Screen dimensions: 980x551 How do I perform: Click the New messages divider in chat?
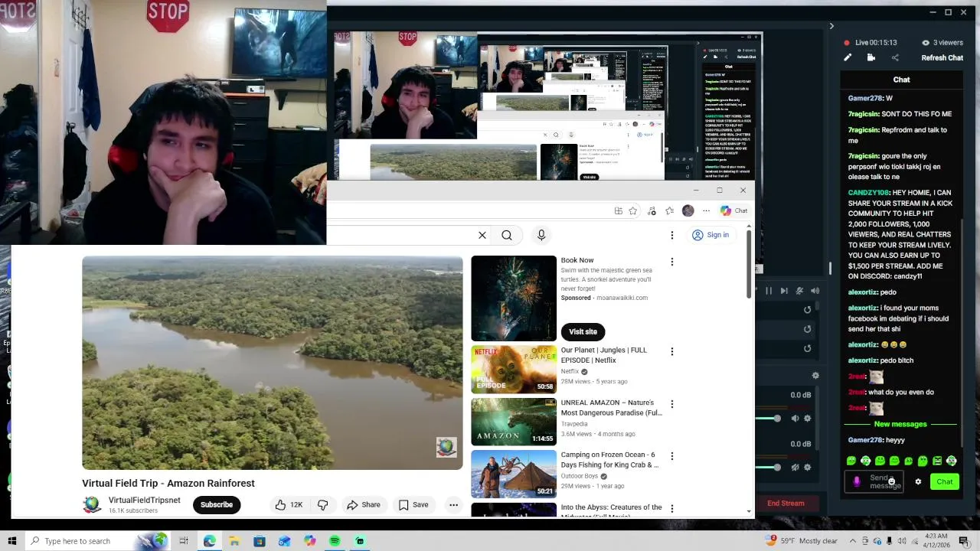click(900, 424)
